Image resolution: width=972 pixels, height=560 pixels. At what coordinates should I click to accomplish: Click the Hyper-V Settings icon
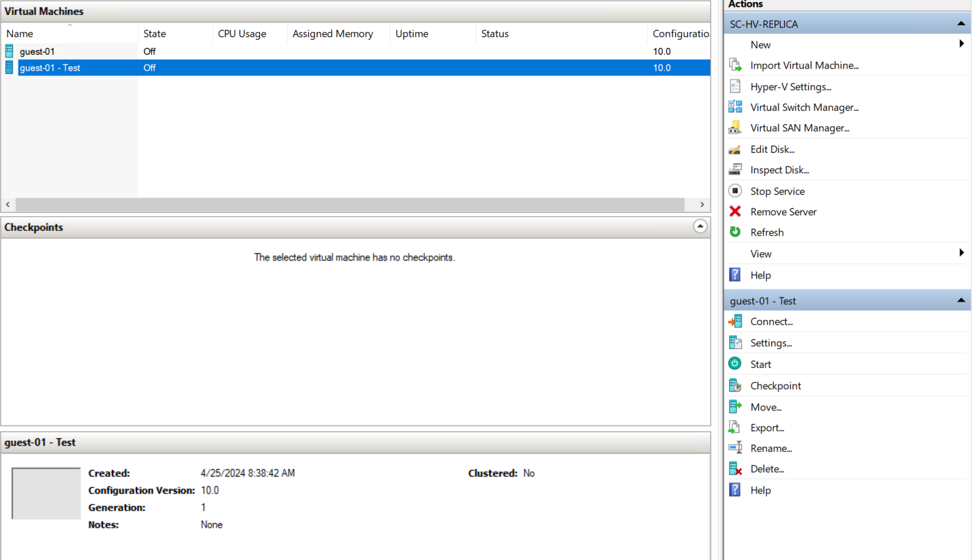pyautogui.click(x=735, y=86)
